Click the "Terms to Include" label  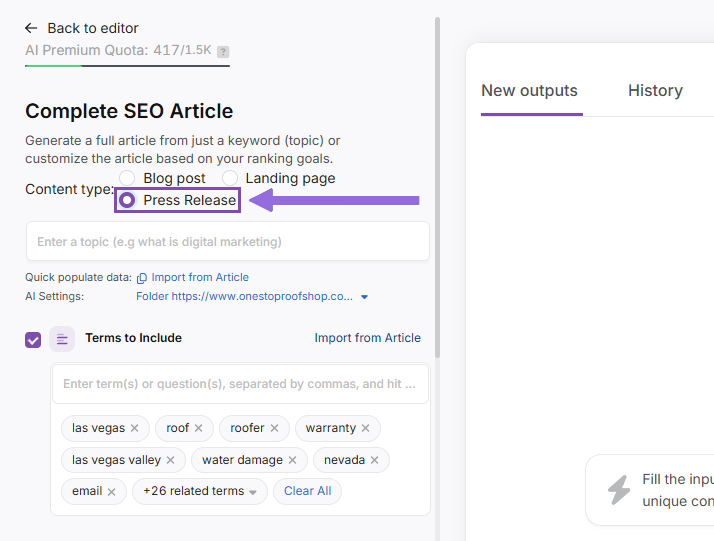coord(133,338)
